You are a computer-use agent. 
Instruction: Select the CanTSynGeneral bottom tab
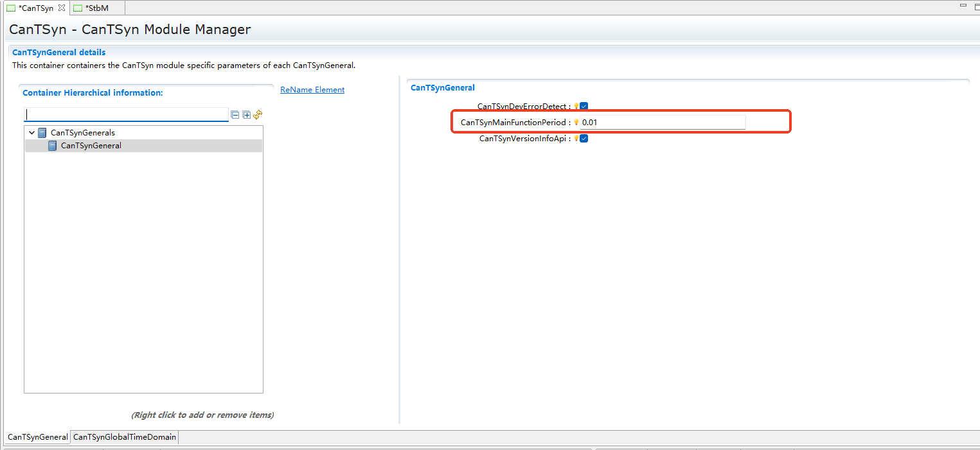[x=37, y=437]
